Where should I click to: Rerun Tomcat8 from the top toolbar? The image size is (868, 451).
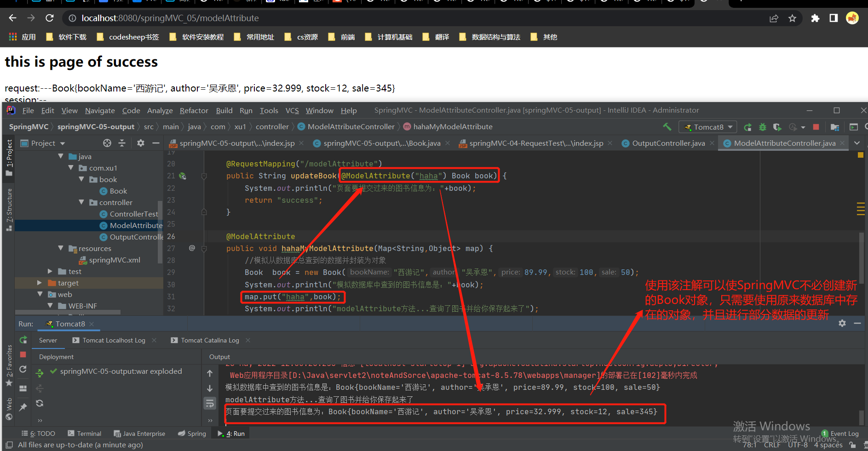(747, 127)
